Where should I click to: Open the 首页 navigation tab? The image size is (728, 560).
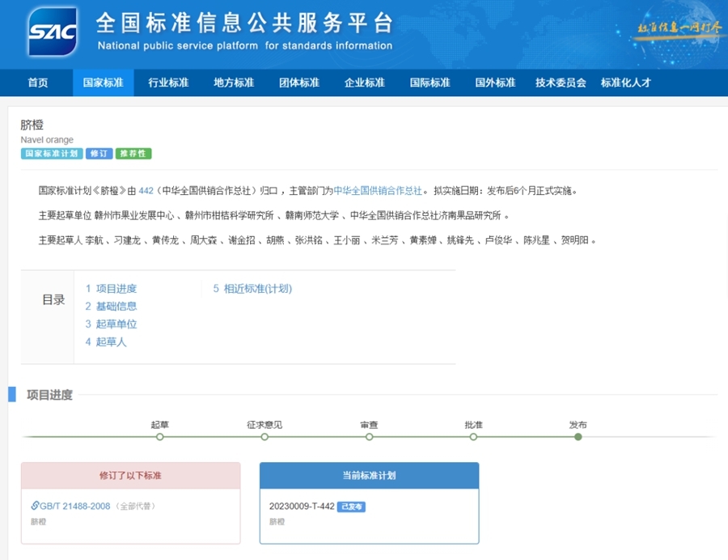(37, 83)
